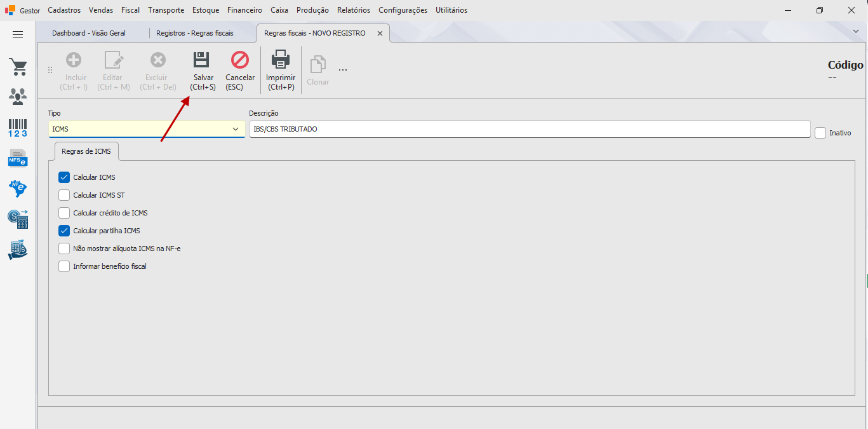Enable Calcular ICMS ST checkbox

tap(64, 195)
